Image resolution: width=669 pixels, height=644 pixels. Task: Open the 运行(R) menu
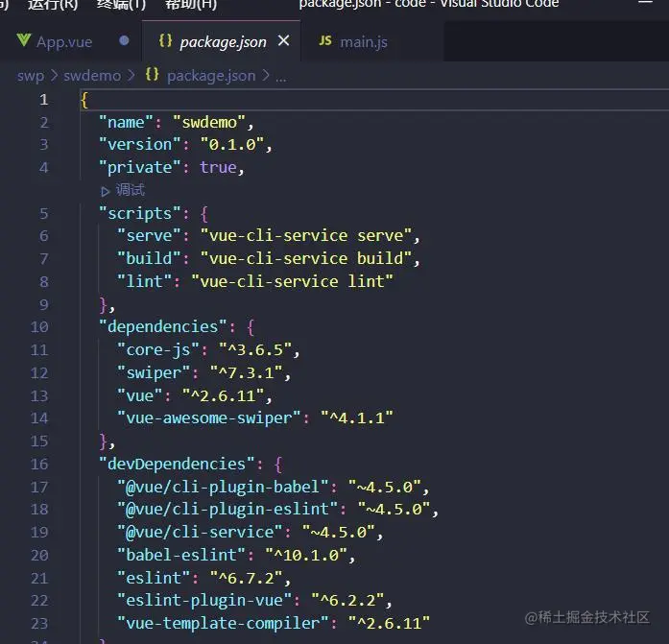coord(53,4)
